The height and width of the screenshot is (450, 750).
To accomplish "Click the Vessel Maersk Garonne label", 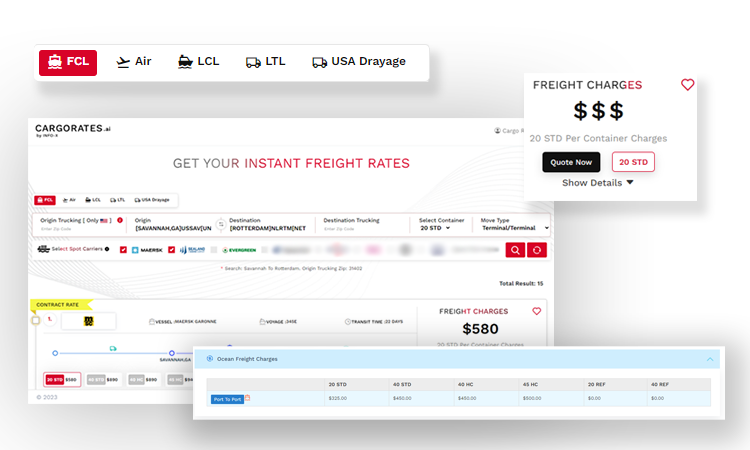I will (183, 322).
